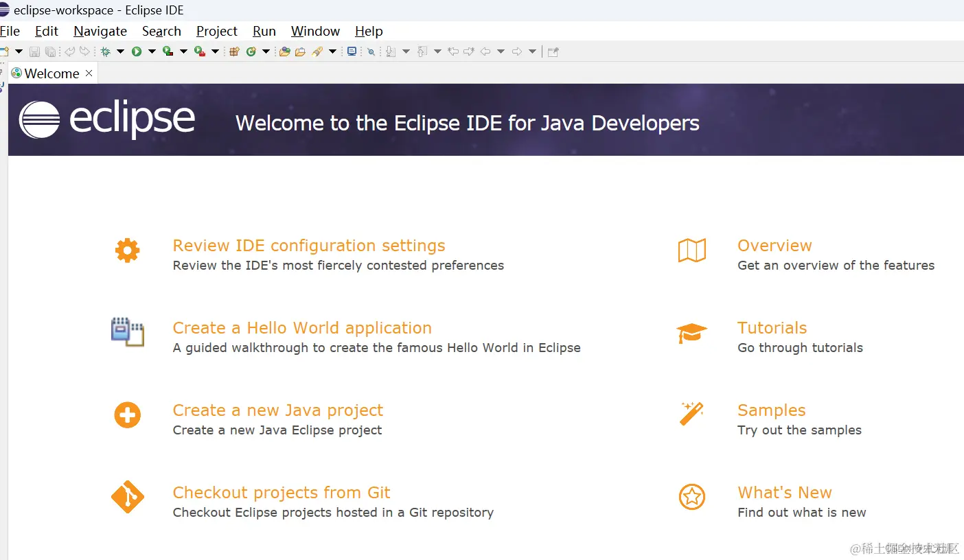Expand the External Tools dropdown arrow
Screen dimensions: 964x560
215,51
